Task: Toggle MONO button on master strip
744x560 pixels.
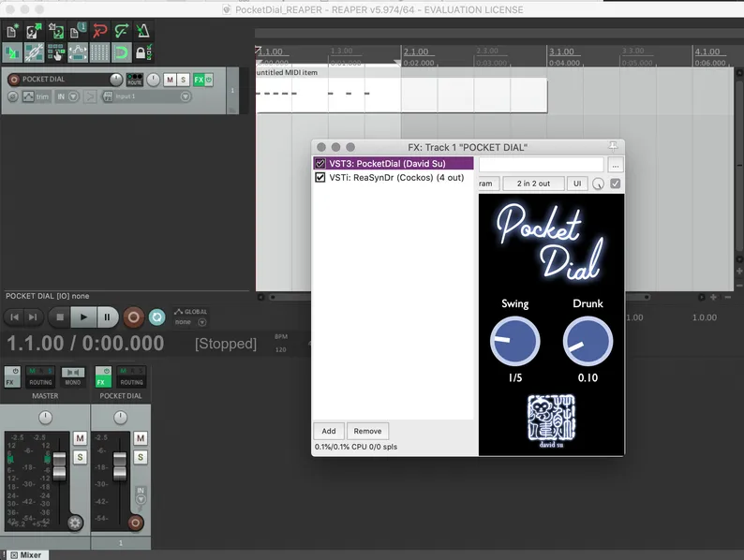Action: pyautogui.click(x=72, y=377)
